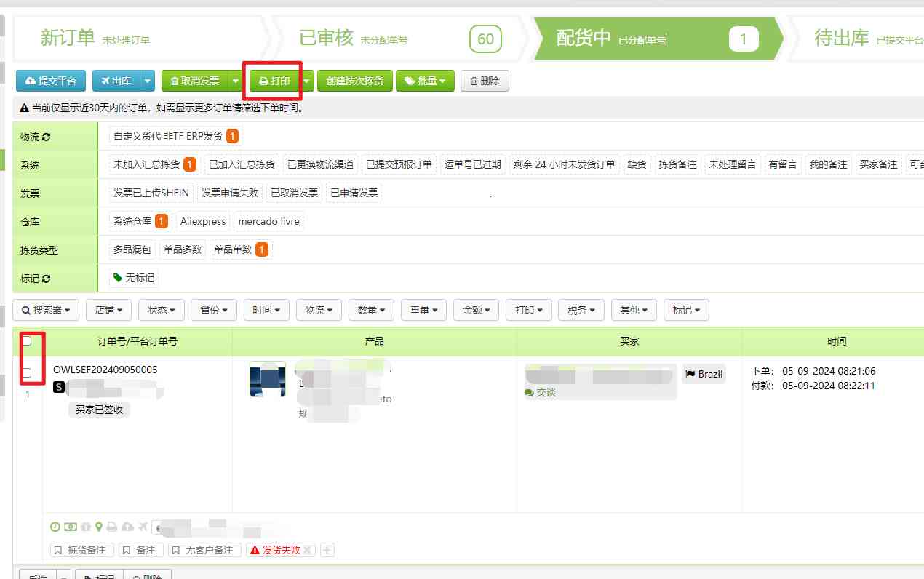Click the 删除 delete button

485,81
